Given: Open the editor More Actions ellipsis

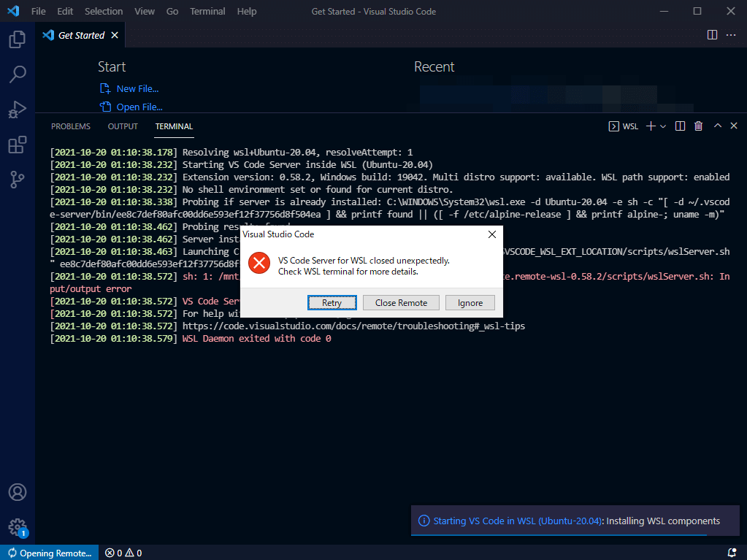Looking at the screenshot, I should point(731,34).
